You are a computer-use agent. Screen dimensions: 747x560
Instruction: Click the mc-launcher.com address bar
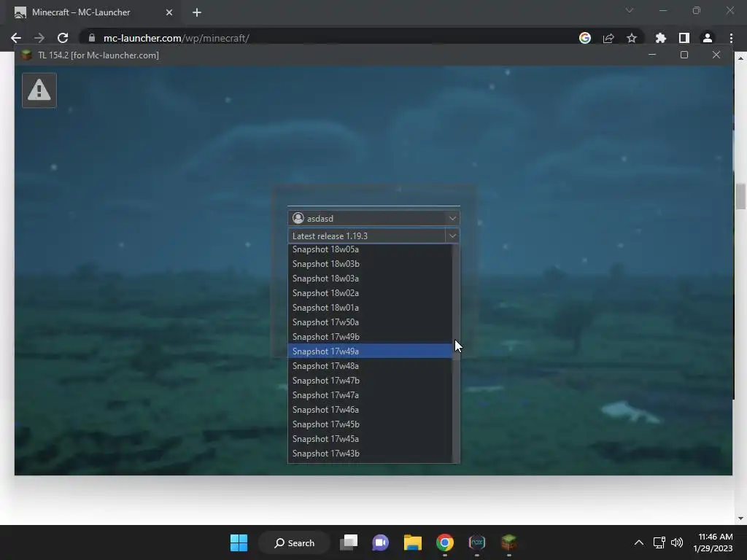tap(329, 38)
